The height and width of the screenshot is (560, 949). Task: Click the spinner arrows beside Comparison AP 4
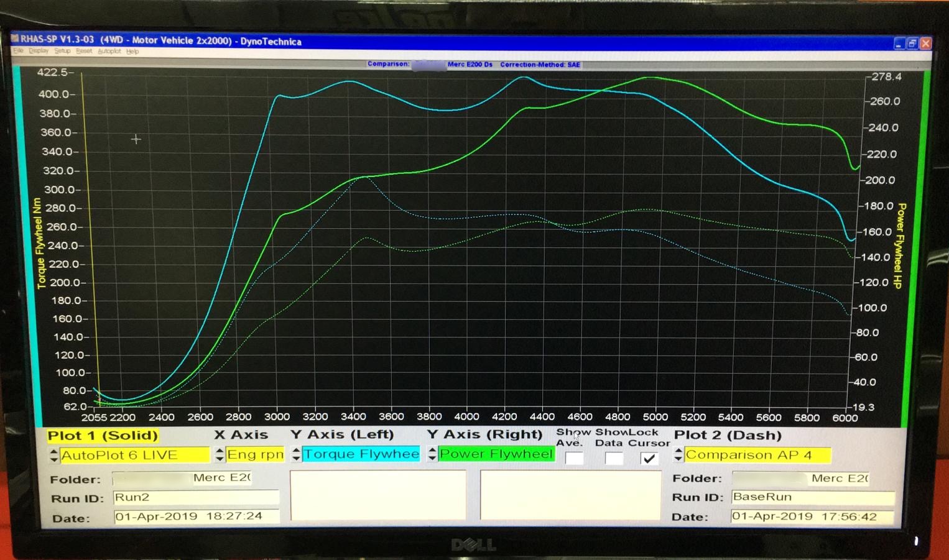click(678, 455)
